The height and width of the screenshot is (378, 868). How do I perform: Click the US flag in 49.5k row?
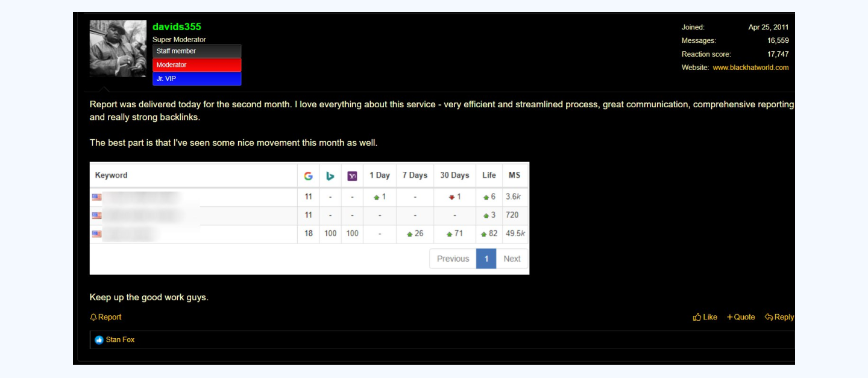click(96, 234)
